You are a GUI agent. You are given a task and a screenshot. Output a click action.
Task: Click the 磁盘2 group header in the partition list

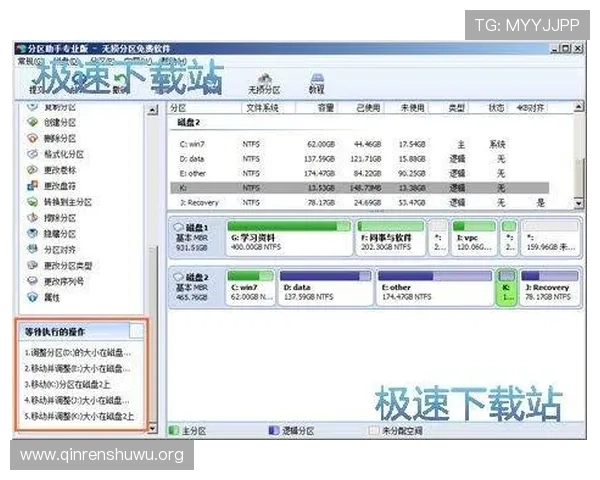pyautogui.click(x=189, y=122)
